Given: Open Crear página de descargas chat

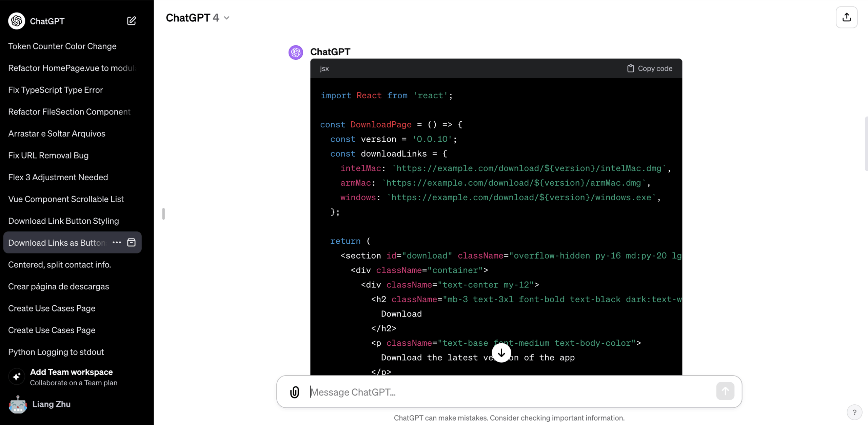Looking at the screenshot, I should (x=59, y=286).
